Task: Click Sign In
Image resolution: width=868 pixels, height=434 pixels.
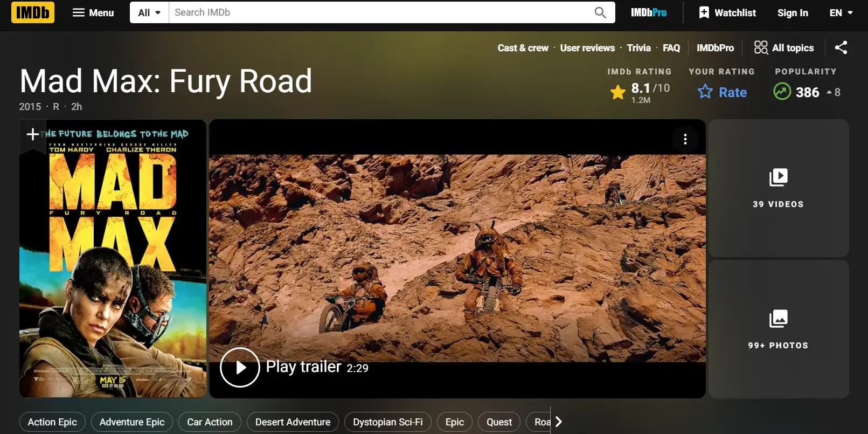Action: click(x=793, y=12)
